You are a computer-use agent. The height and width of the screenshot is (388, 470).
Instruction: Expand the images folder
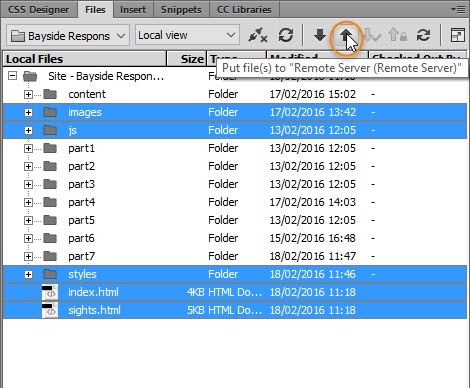28,112
